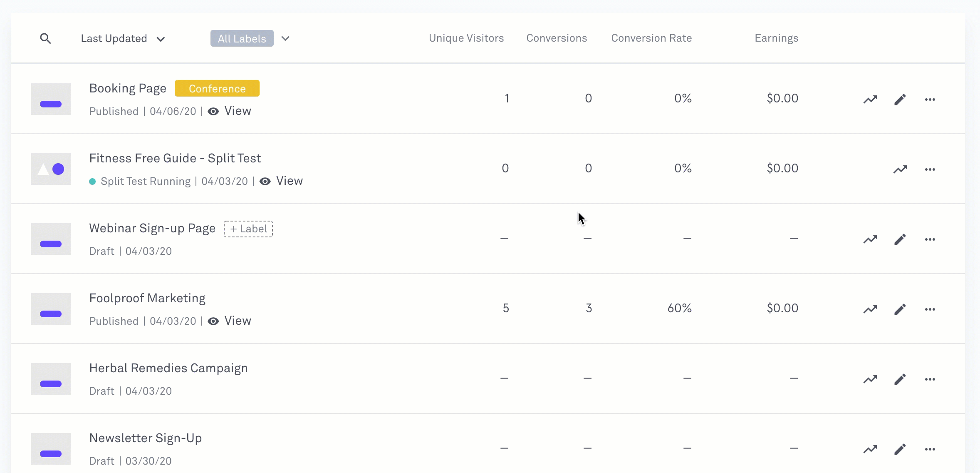The image size is (980, 473).
Task: Open the Foolproof Marketing title
Action: click(x=147, y=298)
